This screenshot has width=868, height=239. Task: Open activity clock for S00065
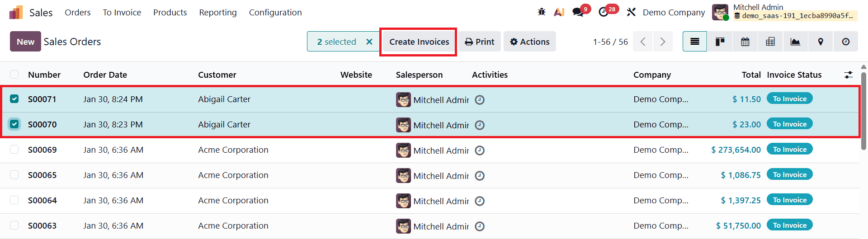(480, 176)
